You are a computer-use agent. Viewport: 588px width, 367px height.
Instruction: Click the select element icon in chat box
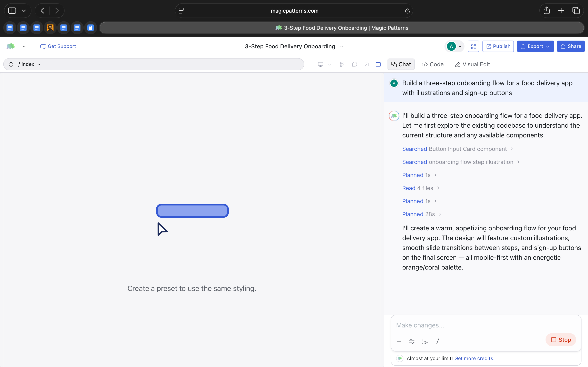(x=424, y=341)
